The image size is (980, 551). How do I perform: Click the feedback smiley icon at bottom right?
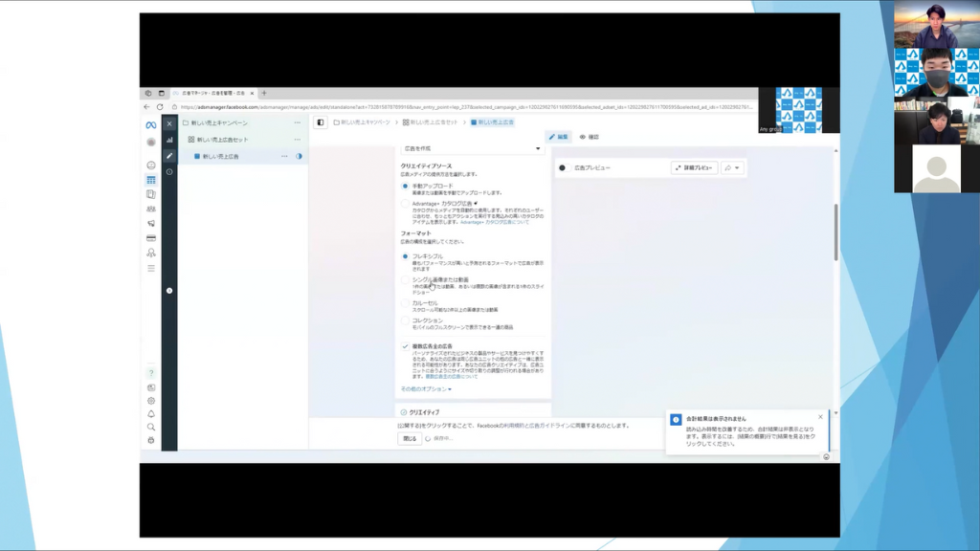click(x=826, y=456)
